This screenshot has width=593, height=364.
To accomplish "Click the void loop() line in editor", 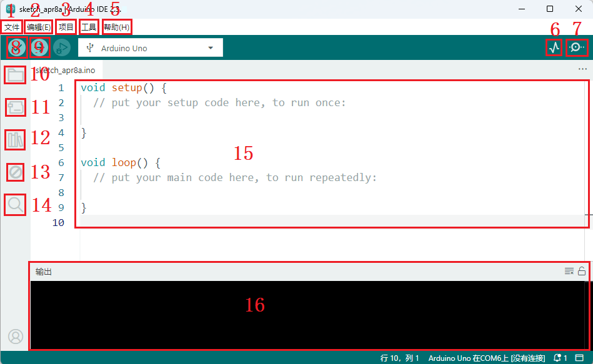I will pos(121,162).
